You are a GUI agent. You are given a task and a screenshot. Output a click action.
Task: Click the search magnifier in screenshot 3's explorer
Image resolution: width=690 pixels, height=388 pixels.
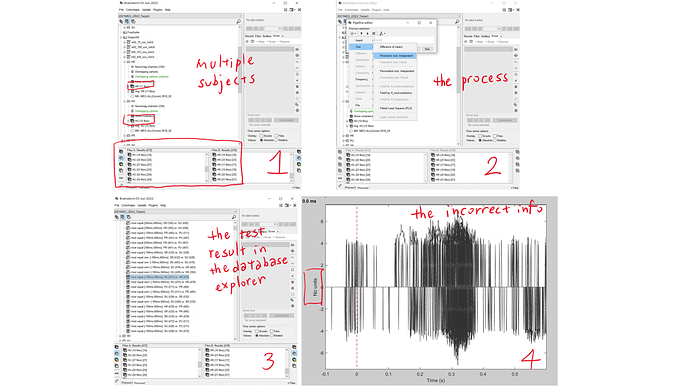(234, 217)
